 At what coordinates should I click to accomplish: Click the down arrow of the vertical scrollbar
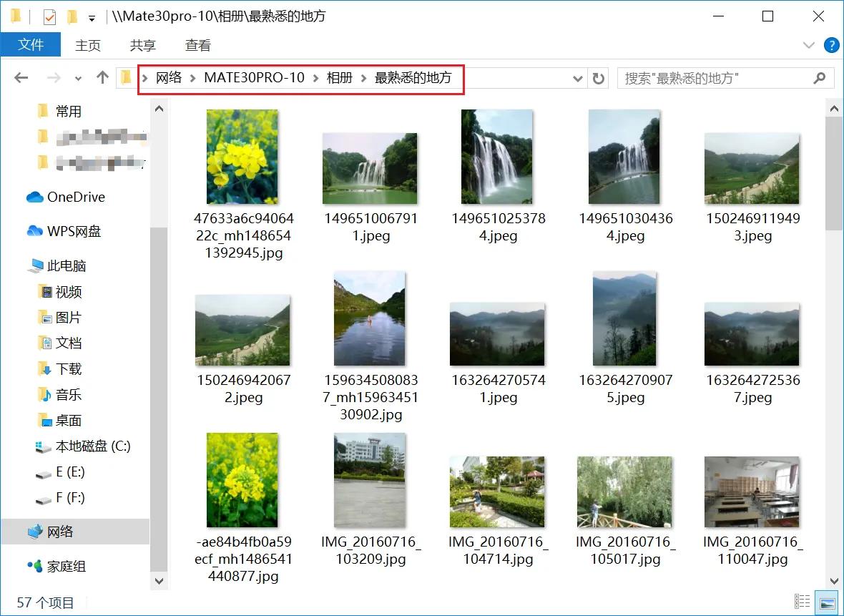(834, 581)
